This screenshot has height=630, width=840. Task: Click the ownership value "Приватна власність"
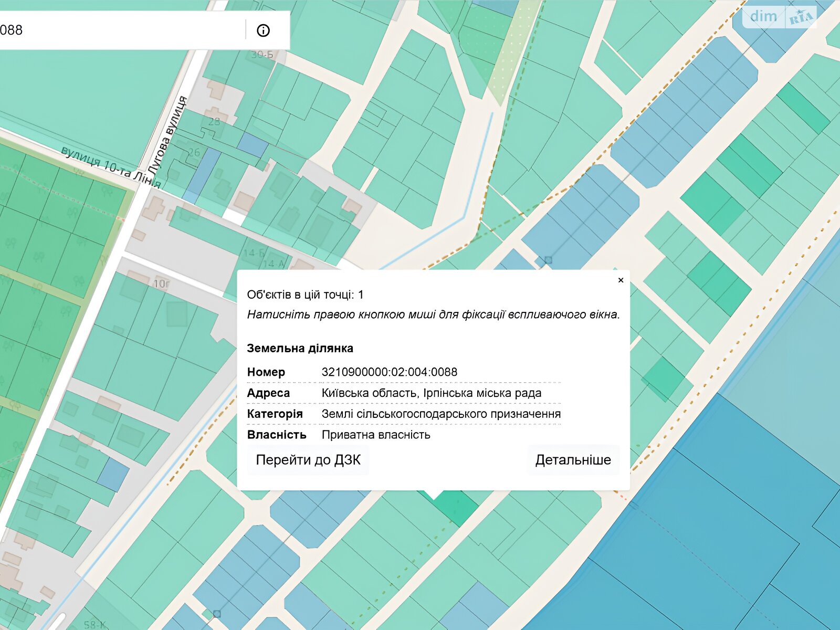click(x=376, y=435)
